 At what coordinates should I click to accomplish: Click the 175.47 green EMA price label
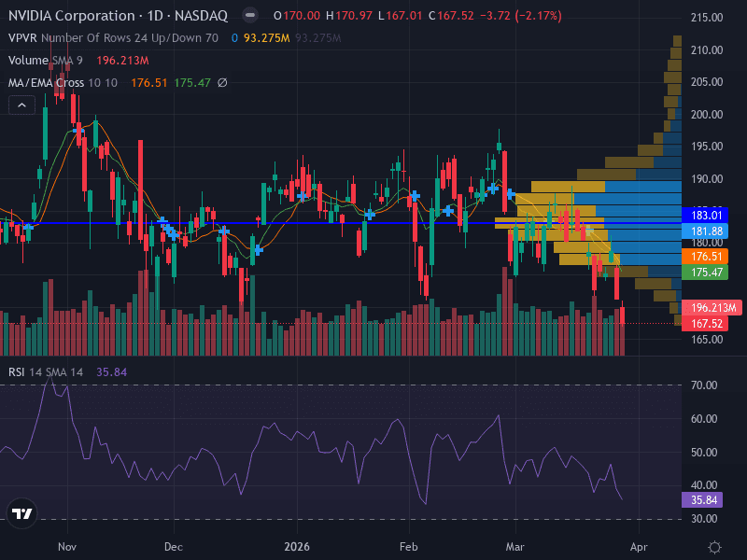point(705,273)
